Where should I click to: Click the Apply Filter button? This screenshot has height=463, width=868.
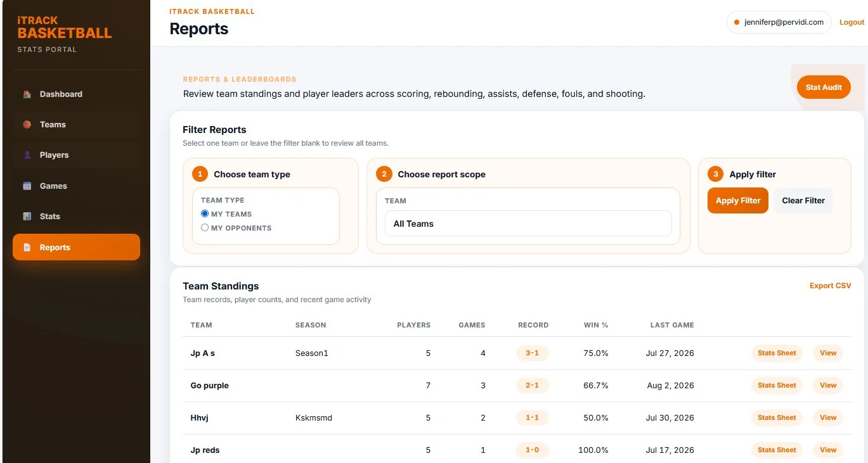click(738, 201)
